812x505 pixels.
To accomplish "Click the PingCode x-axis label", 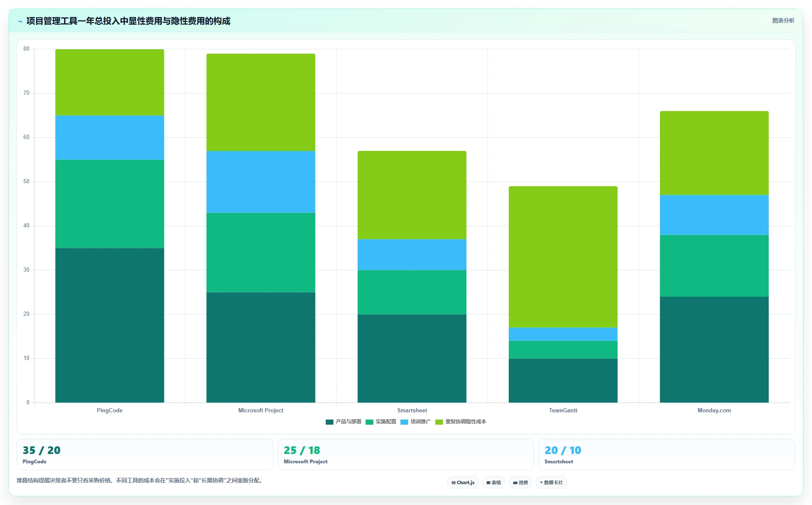I will pyautogui.click(x=110, y=410).
